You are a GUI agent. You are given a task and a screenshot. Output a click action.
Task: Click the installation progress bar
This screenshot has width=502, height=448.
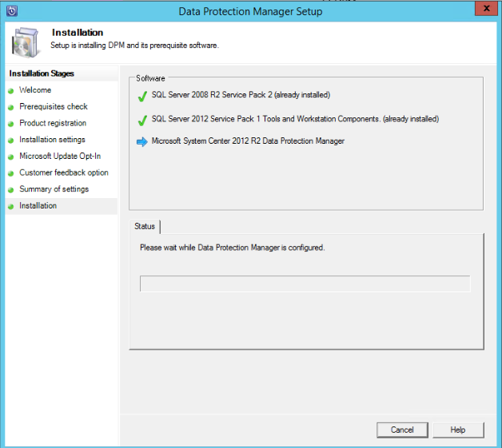pyautogui.click(x=305, y=283)
